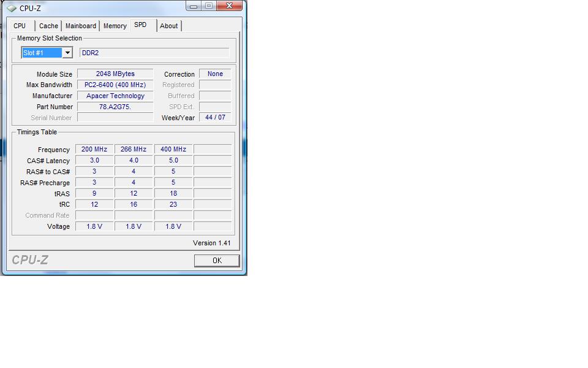Viewport: 588px width, 368px height.
Task: Click the tRAS value 18 cell
Action: pos(173,193)
